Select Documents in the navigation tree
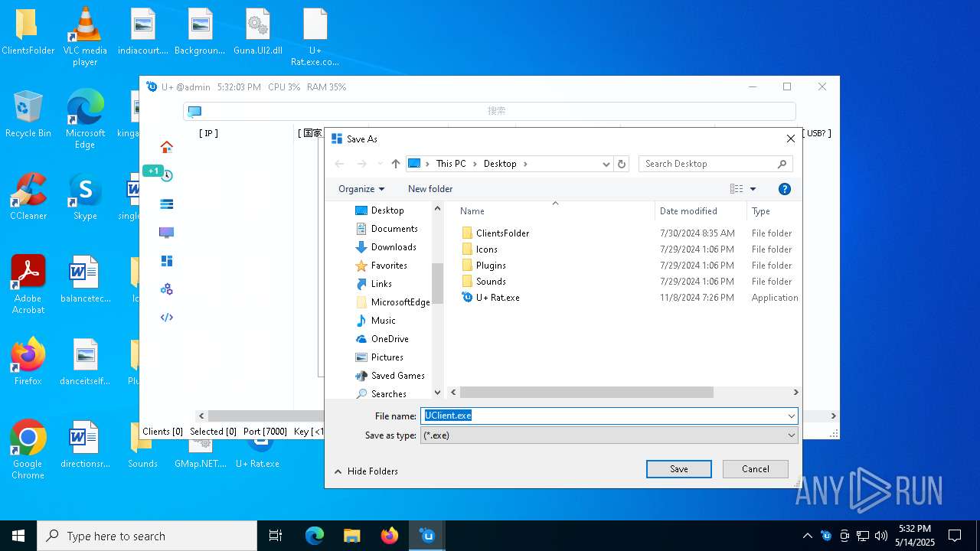This screenshot has width=980, height=551. pyautogui.click(x=394, y=229)
